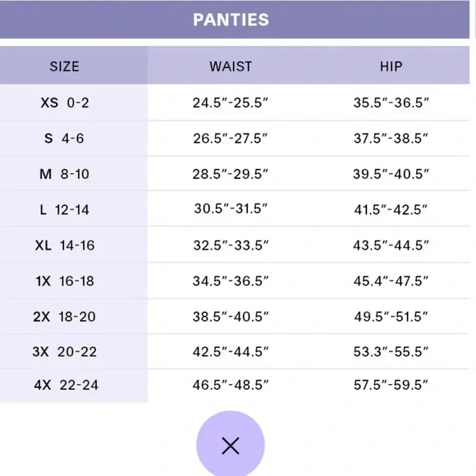The width and height of the screenshot is (476, 476).
Task: Select the HIP column header
Action: coord(391,66)
